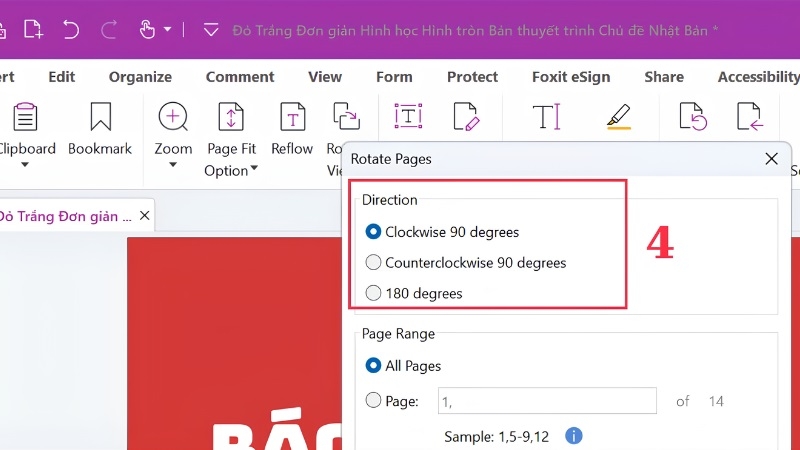800x450 pixels.
Task: Click the rotate page document icon
Action: pyautogui.click(x=693, y=116)
